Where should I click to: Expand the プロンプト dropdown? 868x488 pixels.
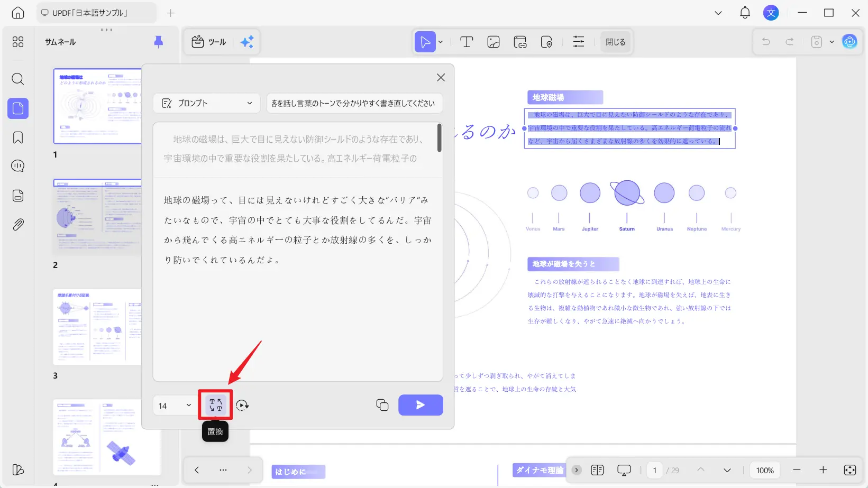point(206,103)
